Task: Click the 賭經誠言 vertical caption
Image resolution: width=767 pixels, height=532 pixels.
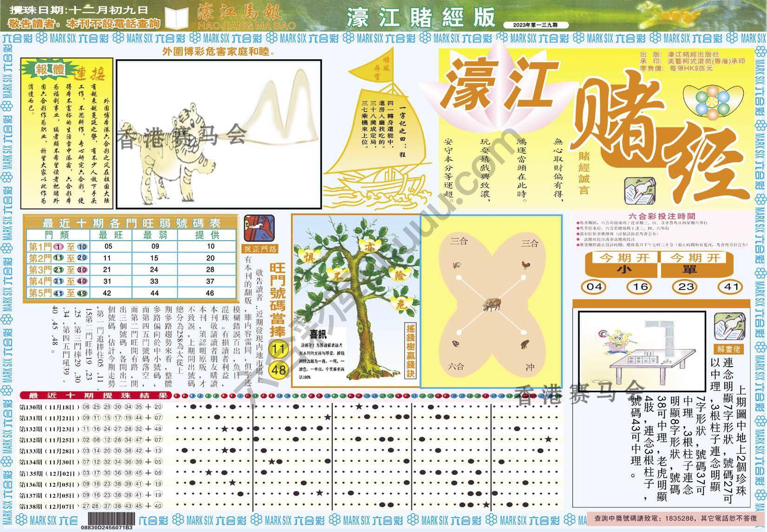Action: click(x=584, y=173)
